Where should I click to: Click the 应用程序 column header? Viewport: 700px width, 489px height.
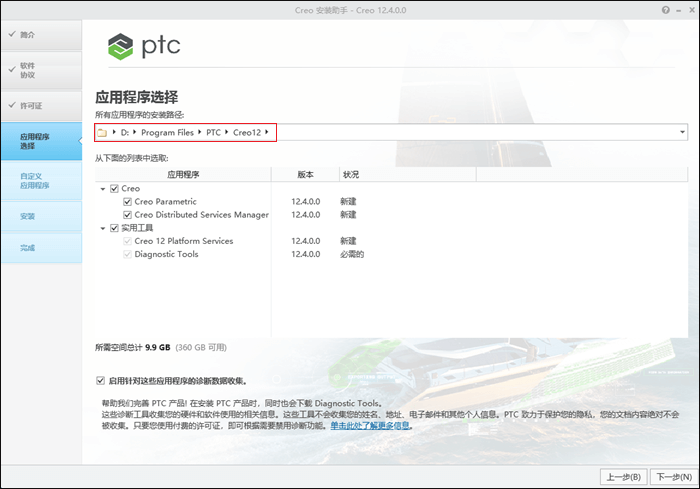pos(183,175)
